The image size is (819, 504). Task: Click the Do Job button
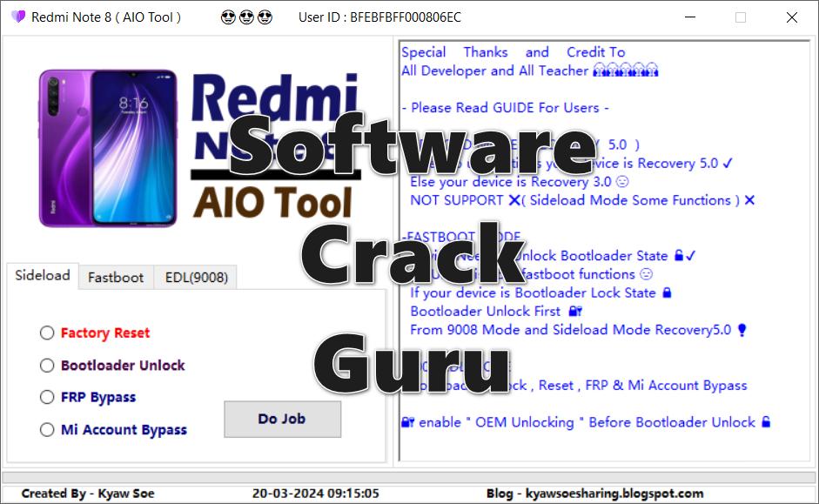(x=283, y=419)
